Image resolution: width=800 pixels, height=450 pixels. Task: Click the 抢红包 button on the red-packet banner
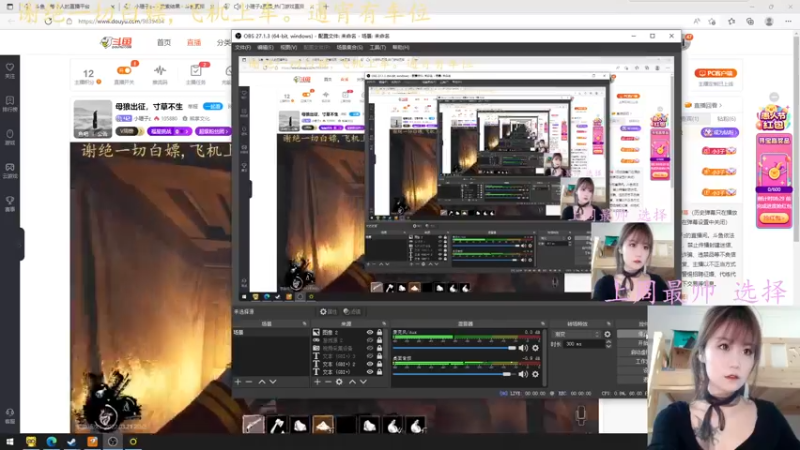coord(773,218)
